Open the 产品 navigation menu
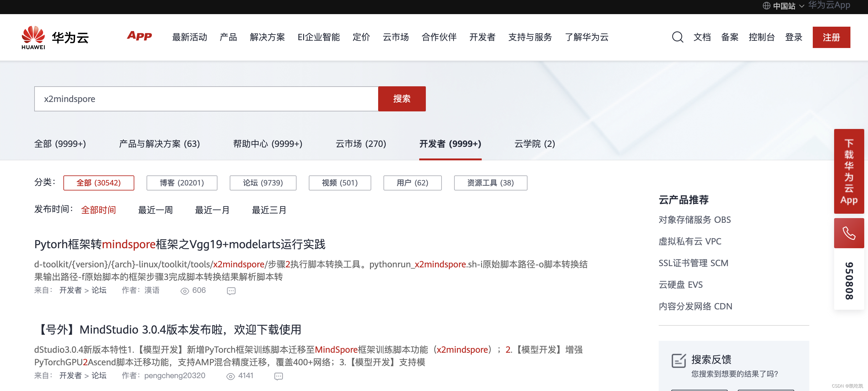The height and width of the screenshot is (391, 868). [228, 37]
